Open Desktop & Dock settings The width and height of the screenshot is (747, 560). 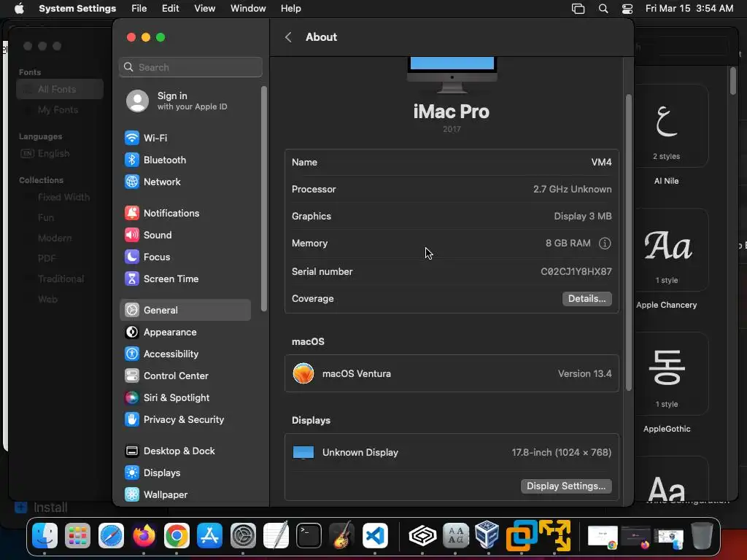185,451
